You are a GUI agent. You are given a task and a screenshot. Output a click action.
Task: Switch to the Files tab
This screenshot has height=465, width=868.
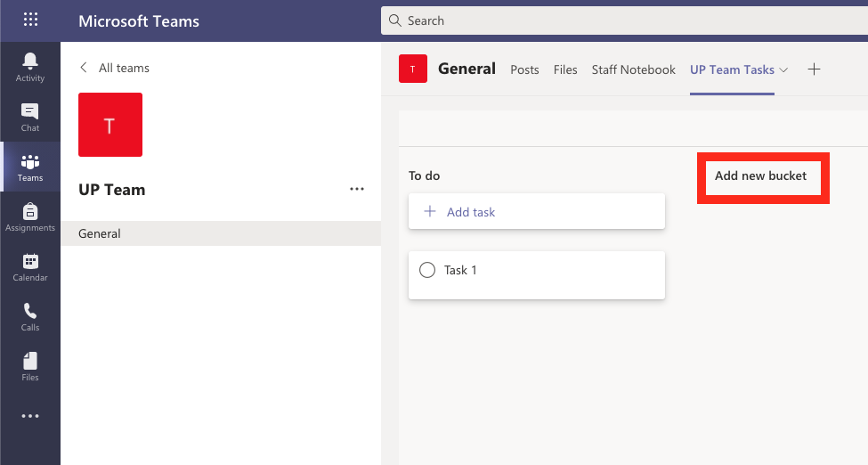[565, 69]
